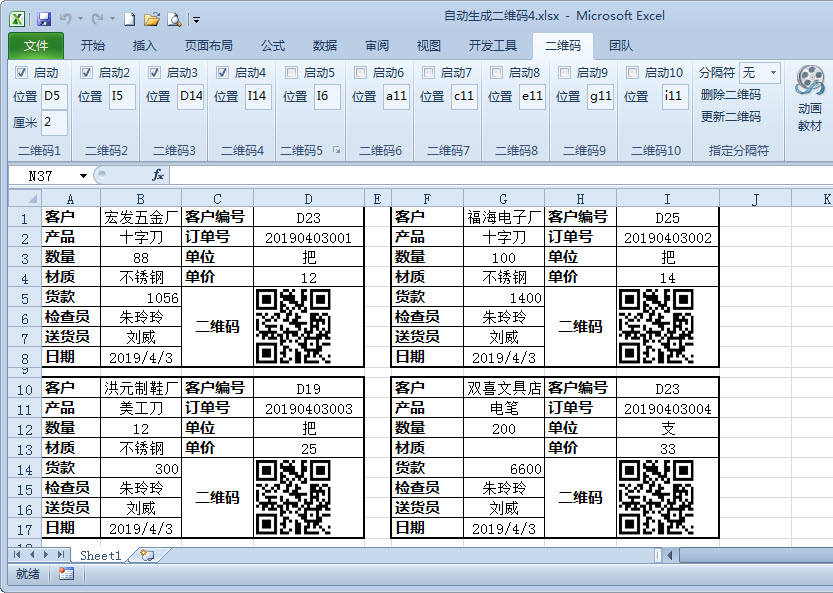Image resolution: width=833 pixels, height=593 pixels.
Task: Click the macro record icon in status bar
Action: pos(66,574)
